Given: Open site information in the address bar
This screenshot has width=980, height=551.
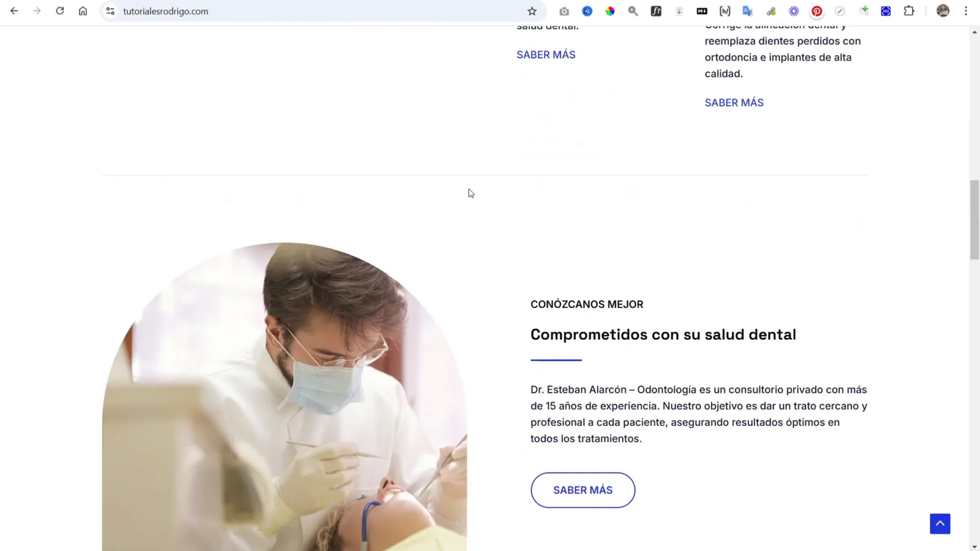Looking at the screenshot, I should (x=110, y=11).
